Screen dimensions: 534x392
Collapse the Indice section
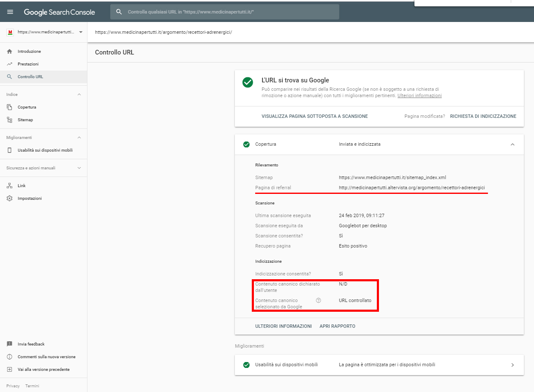coord(79,95)
